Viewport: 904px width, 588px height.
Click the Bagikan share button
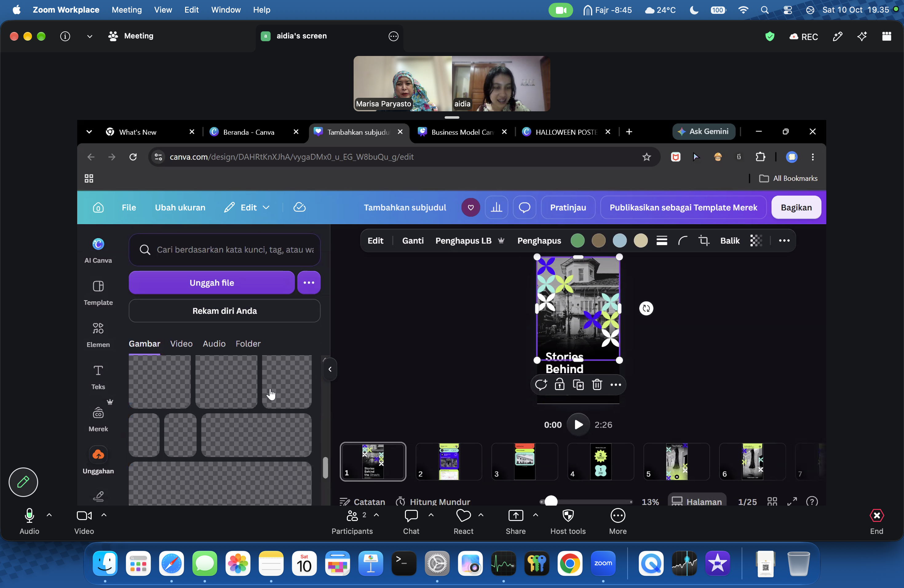pos(796,207)
